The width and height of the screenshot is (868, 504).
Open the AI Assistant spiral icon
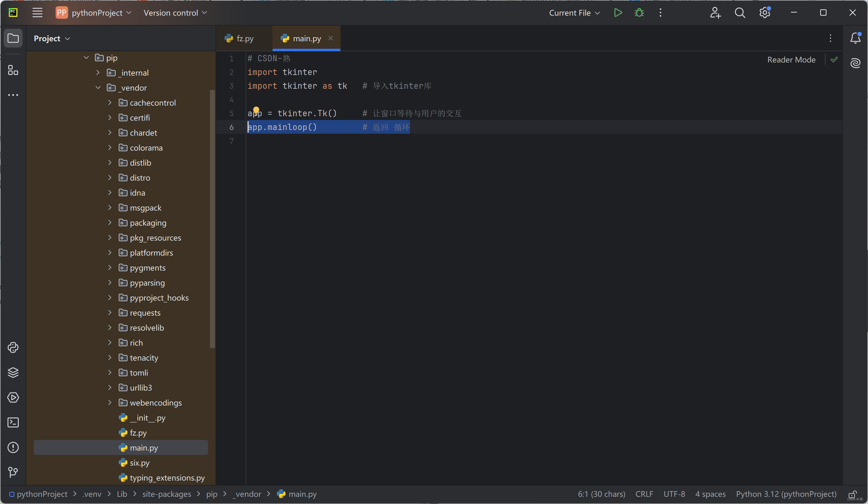pyautogui.click(x=856, y=63)
